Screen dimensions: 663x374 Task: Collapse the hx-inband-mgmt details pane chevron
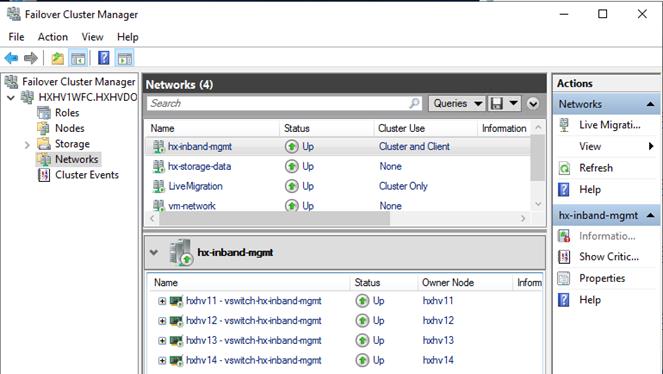click(154, 252)
